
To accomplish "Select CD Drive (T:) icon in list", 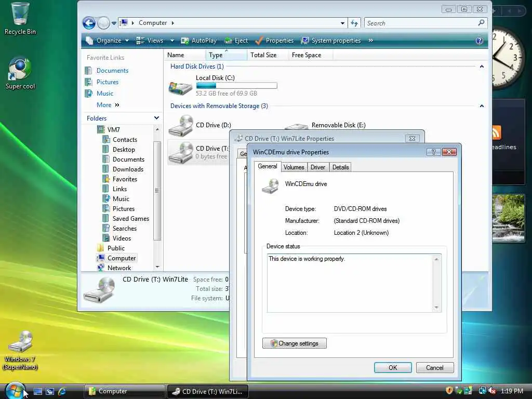I will click(180, 153).
